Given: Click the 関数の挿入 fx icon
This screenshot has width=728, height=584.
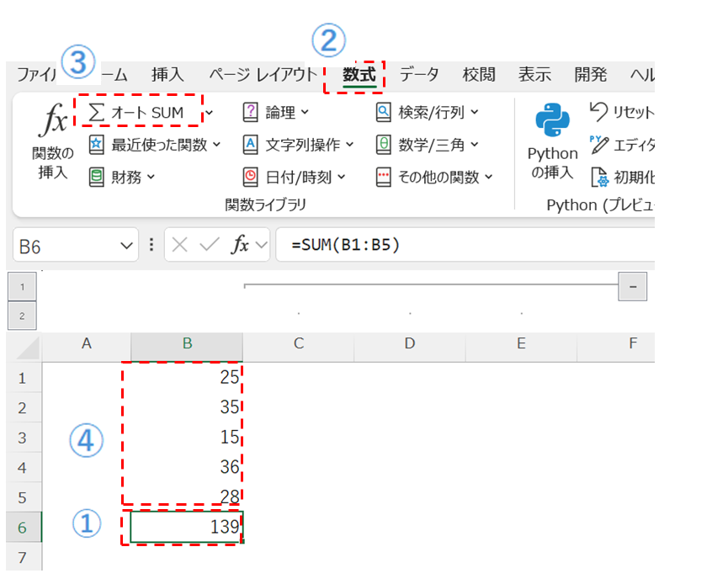Looking at the screenshot, I should click(52, 124).
